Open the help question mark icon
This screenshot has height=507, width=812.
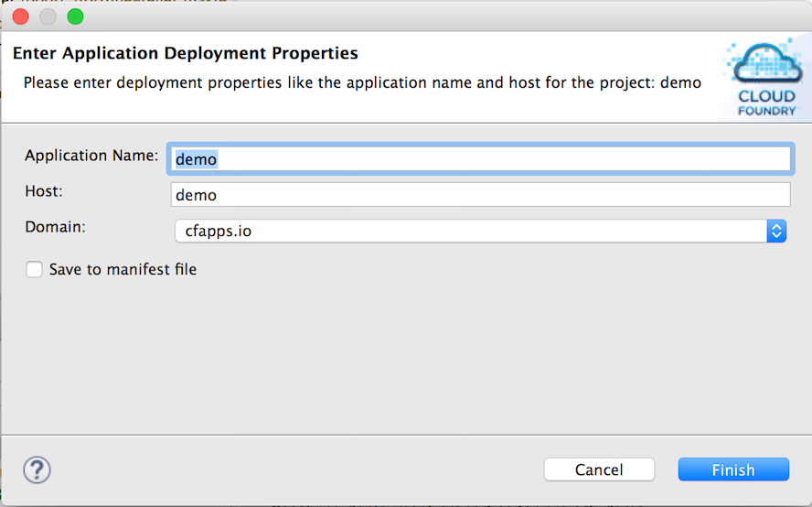pos(37,469)
